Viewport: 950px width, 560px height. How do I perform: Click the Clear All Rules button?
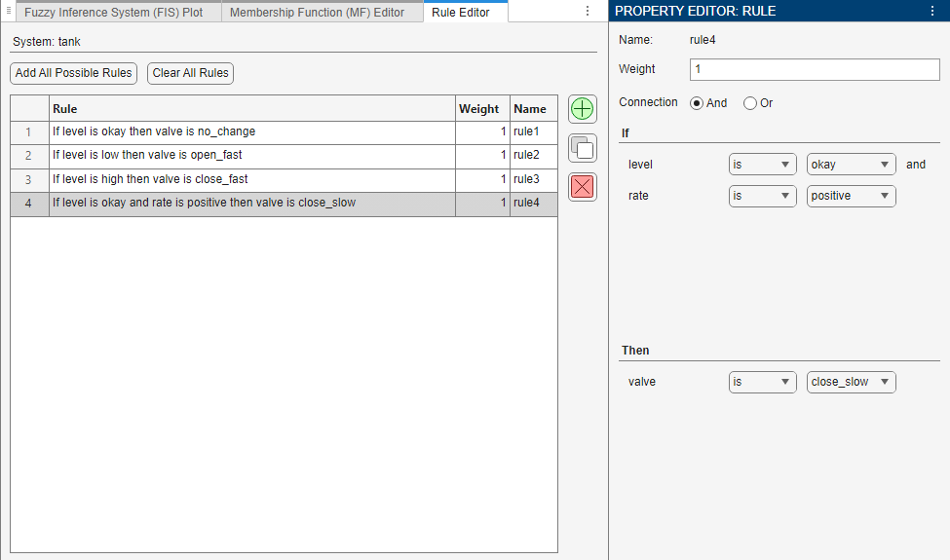pos(190,73)
